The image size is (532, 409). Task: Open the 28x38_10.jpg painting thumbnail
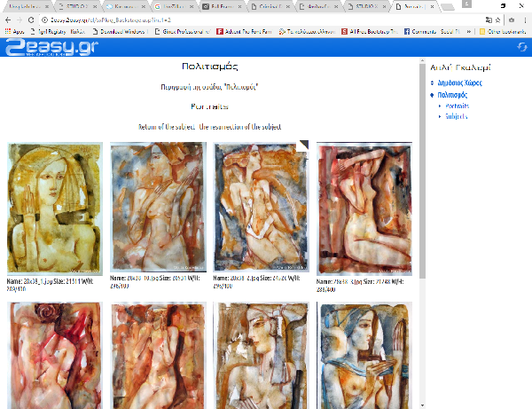pyautogui.click(x=159, y=207)
